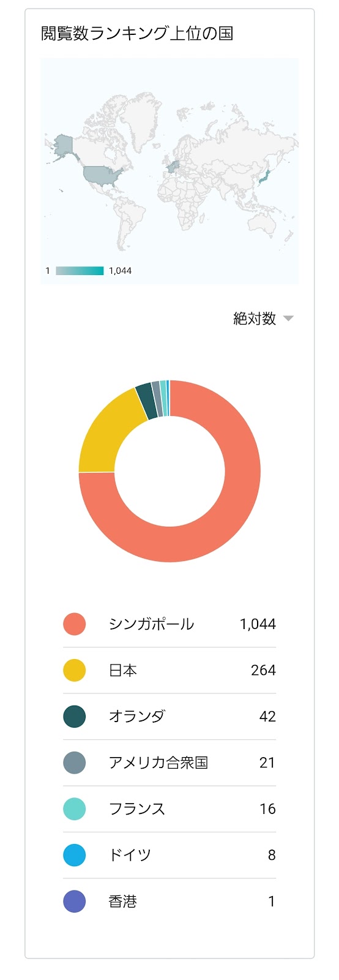339x980 pixels.
Task: Click the purple 香港 legend circle
Action: tap(75, 902)
